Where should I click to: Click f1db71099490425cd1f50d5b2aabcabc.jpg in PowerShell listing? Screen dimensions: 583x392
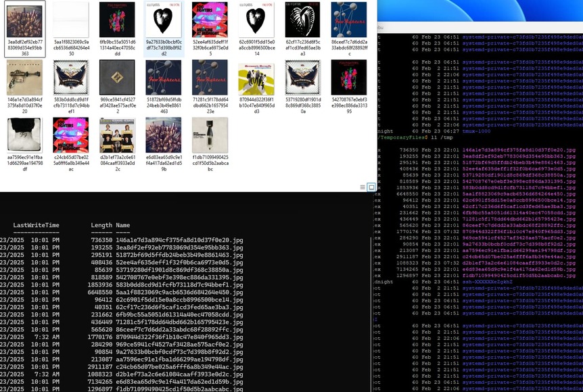(x=179, y=389)
